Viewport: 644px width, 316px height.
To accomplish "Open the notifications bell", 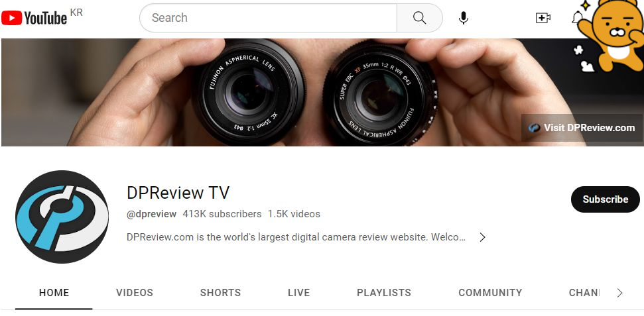I will pyautogui.click(x=577, y=18).
